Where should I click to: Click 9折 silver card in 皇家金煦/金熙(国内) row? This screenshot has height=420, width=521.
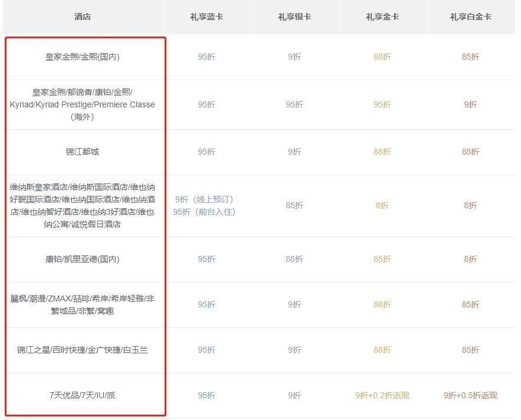[294, 57]
